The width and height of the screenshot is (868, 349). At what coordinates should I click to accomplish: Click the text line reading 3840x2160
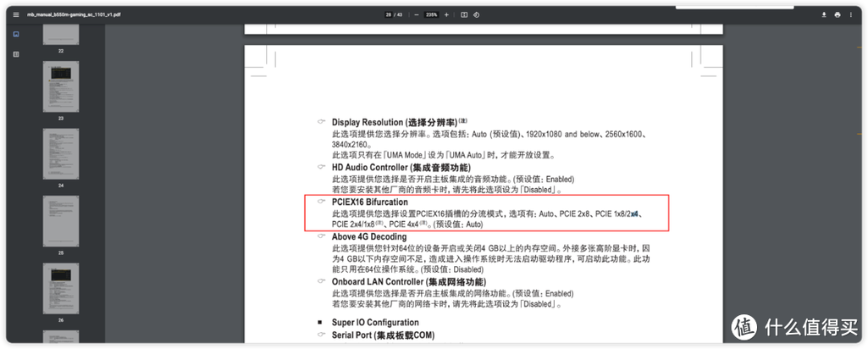coord(350,145)
